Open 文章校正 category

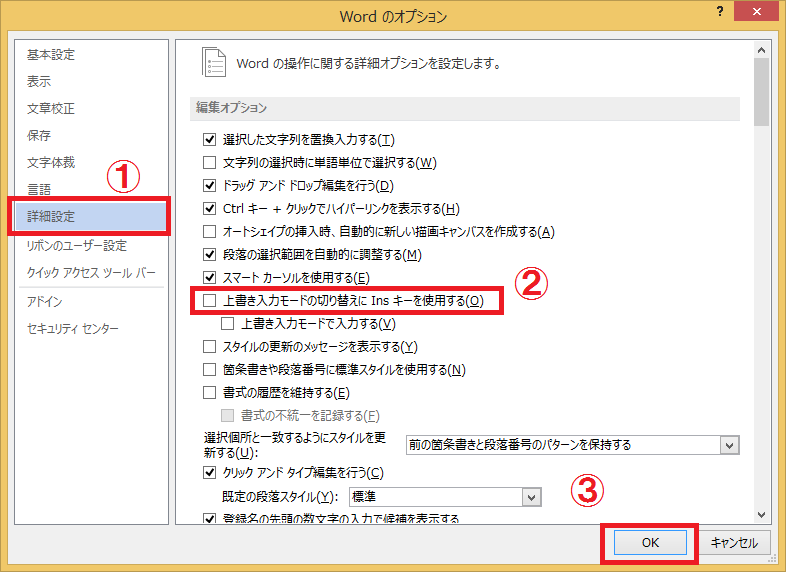tap(51, 108)
